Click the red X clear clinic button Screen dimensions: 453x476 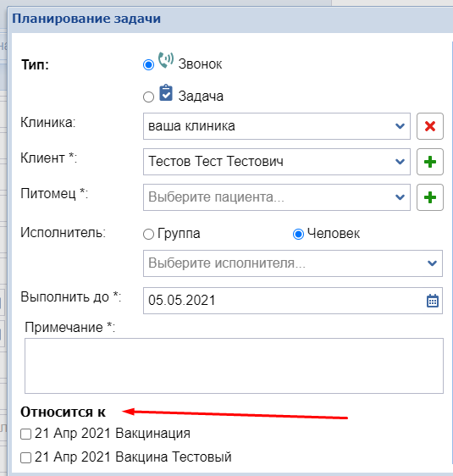tap(429, 126)
